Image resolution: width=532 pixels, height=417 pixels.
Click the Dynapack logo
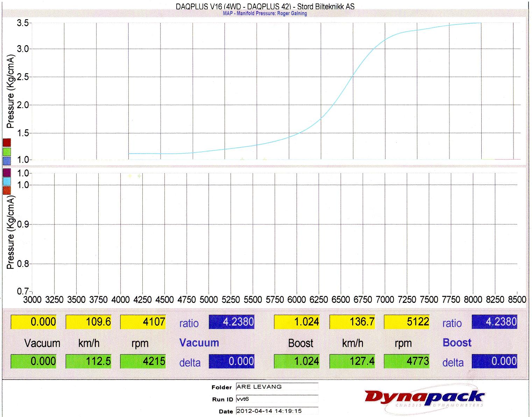coord(424,398)
